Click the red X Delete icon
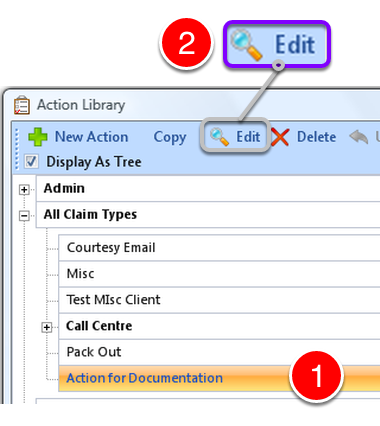 [280, 137]
